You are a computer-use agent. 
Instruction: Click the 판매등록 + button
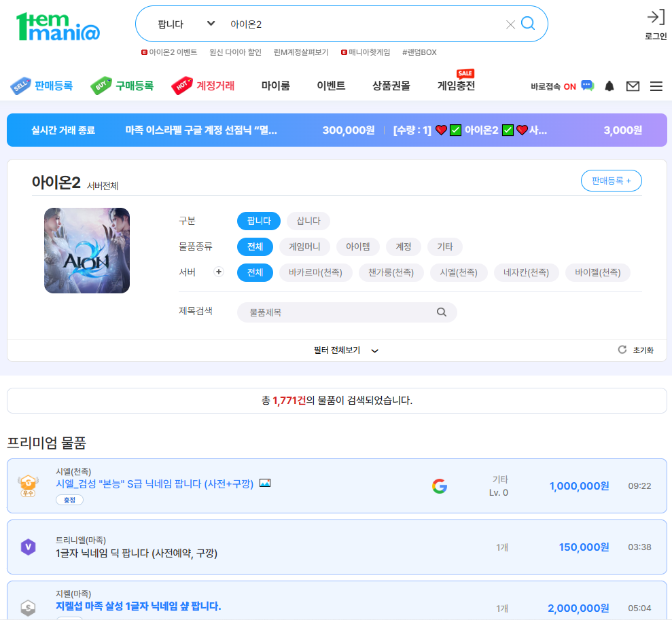[x=611, y=181]
